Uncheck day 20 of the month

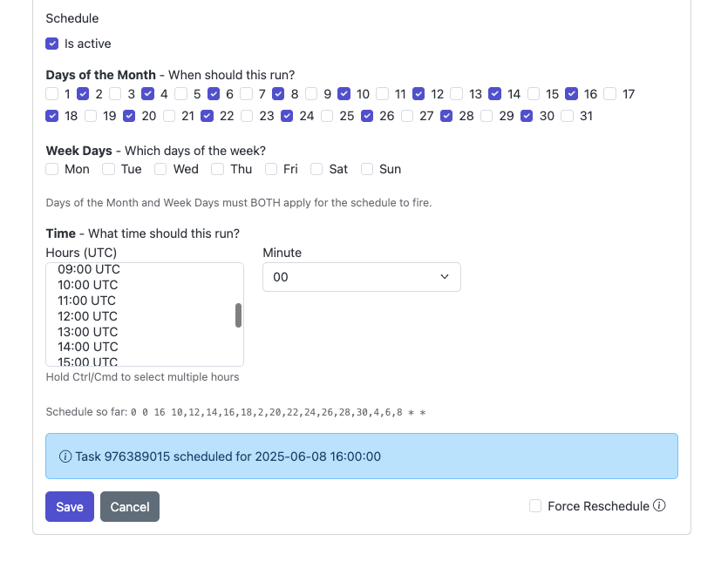point(129,116)
